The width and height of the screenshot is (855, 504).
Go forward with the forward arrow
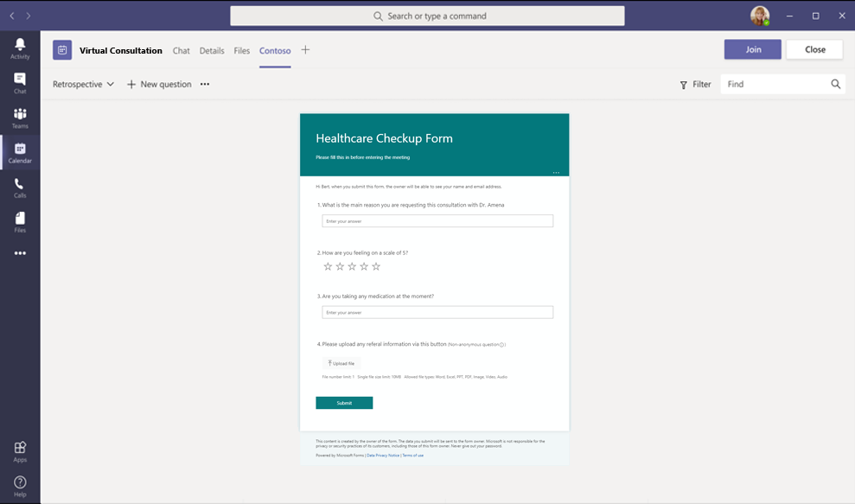click(x=29, y=16)
